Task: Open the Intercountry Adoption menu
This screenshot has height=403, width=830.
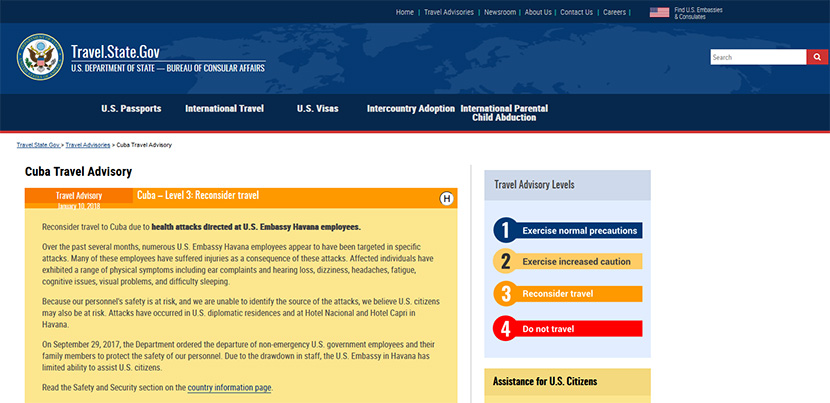Action: coord(410,108)
